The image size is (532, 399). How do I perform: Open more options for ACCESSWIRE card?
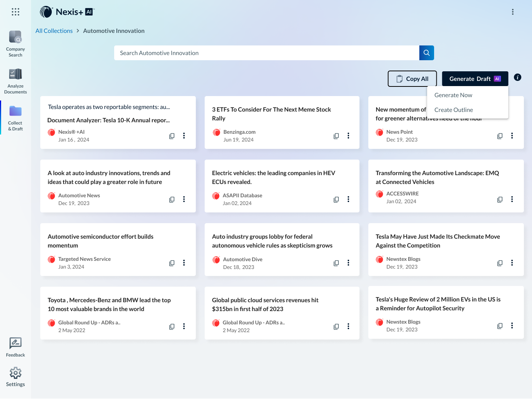(x=512, y=199)
